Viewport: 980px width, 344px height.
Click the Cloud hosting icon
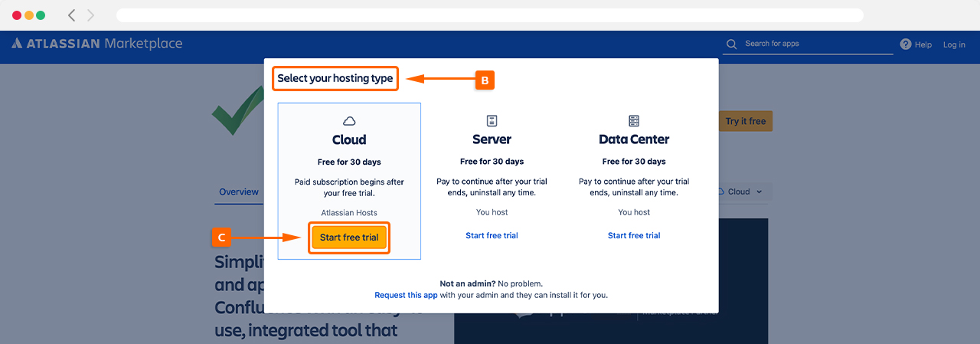click(x=349, y=121)
